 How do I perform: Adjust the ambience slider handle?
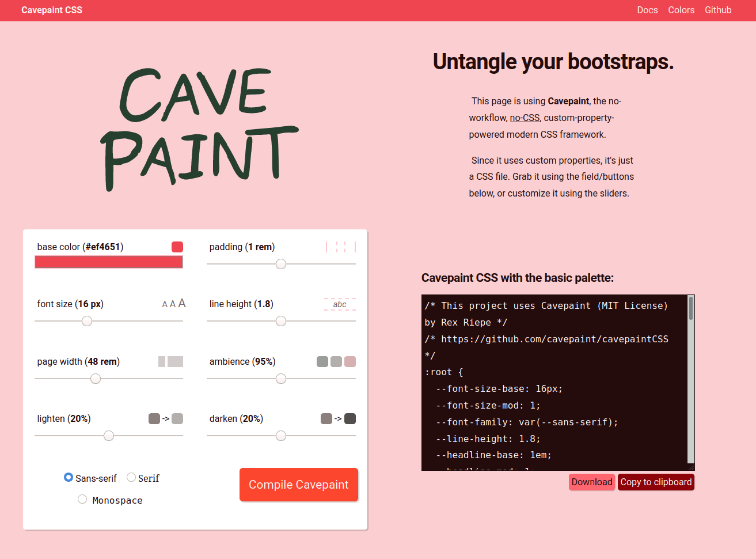coord(281,379)
